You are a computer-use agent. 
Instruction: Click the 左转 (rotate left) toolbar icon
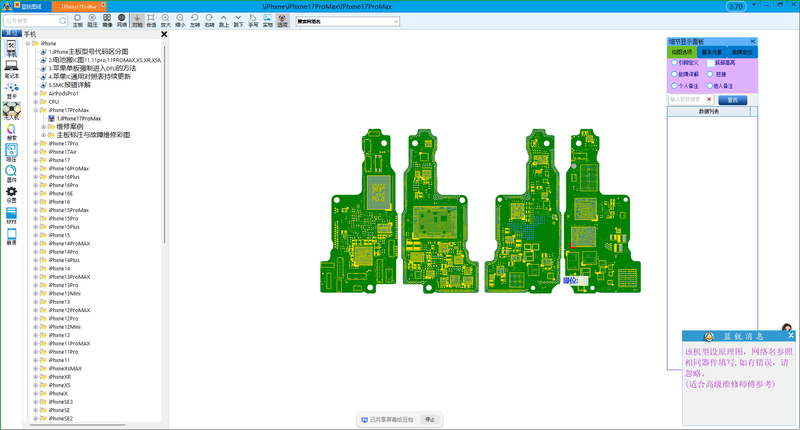[195, 20]
